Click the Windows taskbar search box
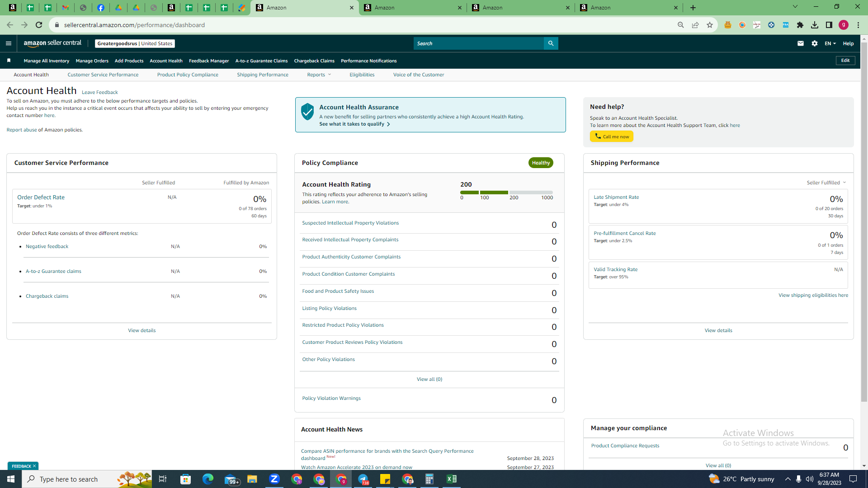Image resolution: width=868 pixels, height=488 pixels. tap(87, 479)
